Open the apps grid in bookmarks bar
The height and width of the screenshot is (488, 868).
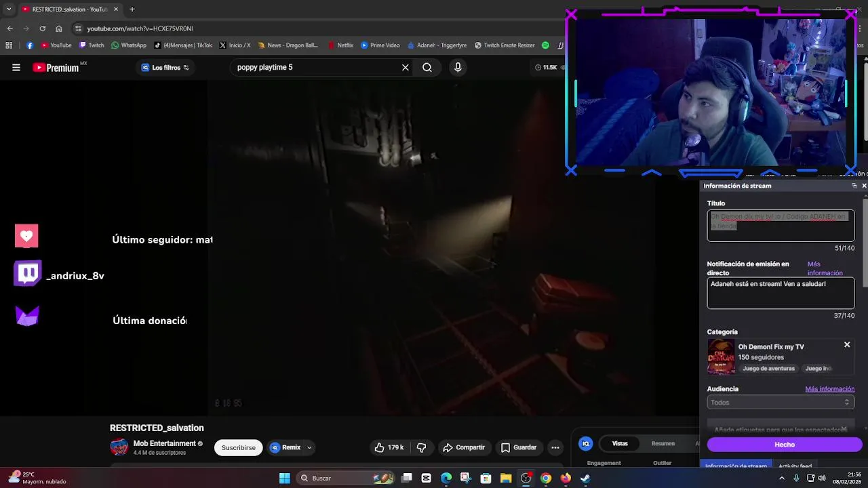pyautogui.click(x=9, y=45)
